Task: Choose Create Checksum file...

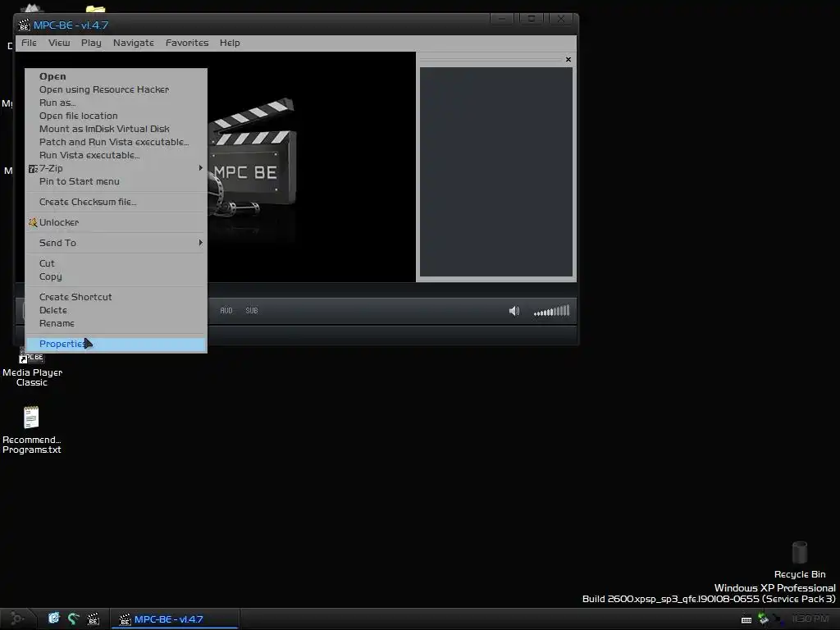Action: tap(116, 202)
